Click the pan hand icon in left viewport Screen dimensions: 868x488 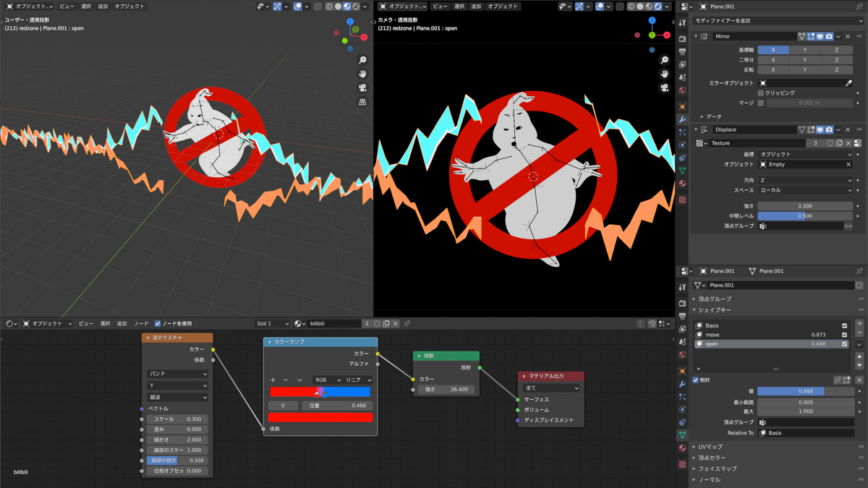point(362,74)
